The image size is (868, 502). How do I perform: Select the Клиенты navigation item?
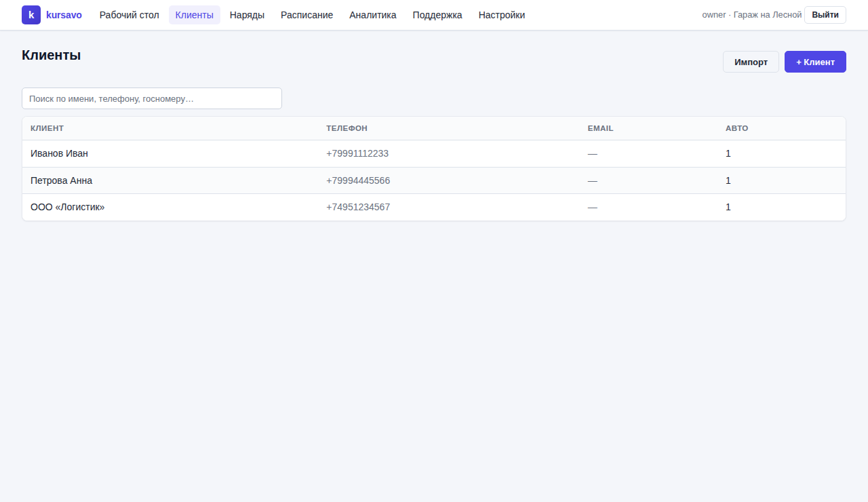[x=195, y=15]
